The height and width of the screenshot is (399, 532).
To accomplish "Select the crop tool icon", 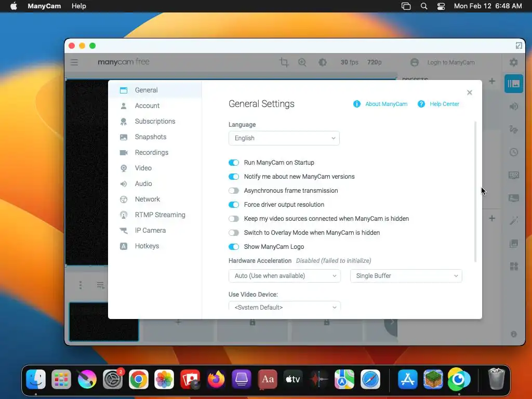I will click(x=284, y=62).
